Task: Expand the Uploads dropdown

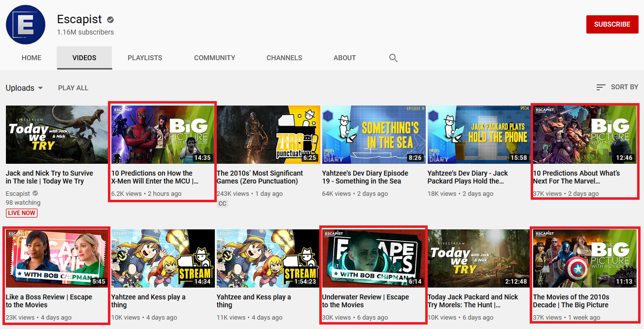Action: 24,88
